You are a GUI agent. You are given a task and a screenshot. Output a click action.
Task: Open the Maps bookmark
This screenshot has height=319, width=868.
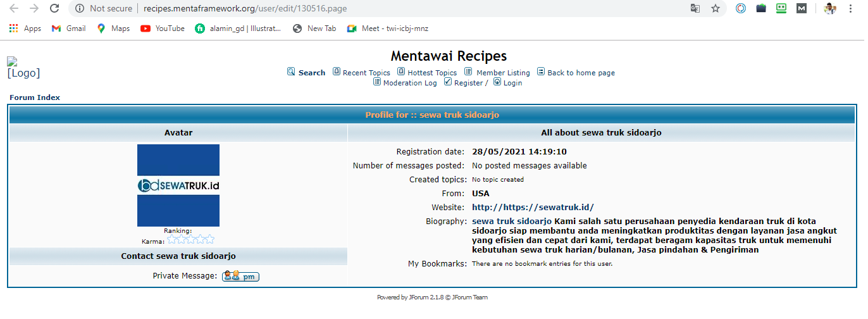tap(113, 28)
